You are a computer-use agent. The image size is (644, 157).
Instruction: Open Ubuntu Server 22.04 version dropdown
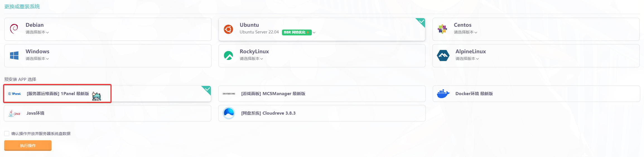[278, 32]
